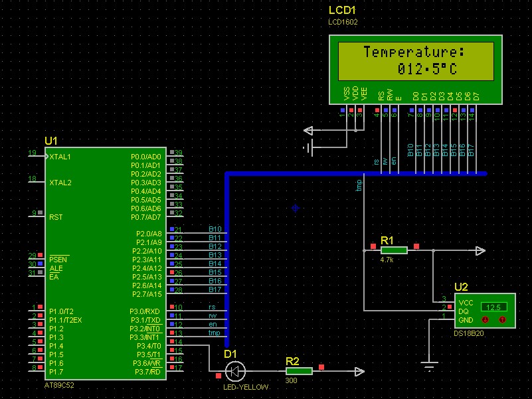532x399 pixels.
Task: Select the LCD1 reference label
Action: click(342, 10)
